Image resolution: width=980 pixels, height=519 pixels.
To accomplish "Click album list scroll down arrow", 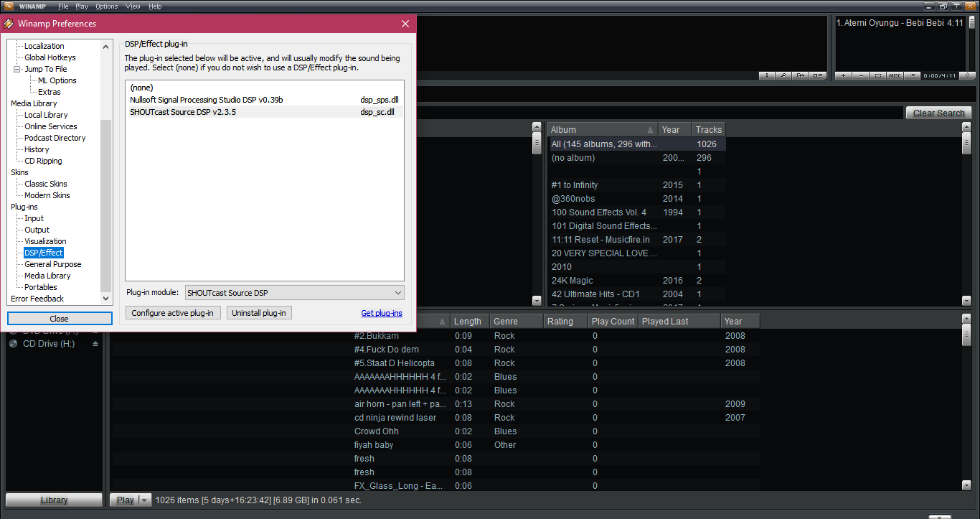I will pos(966,301).
